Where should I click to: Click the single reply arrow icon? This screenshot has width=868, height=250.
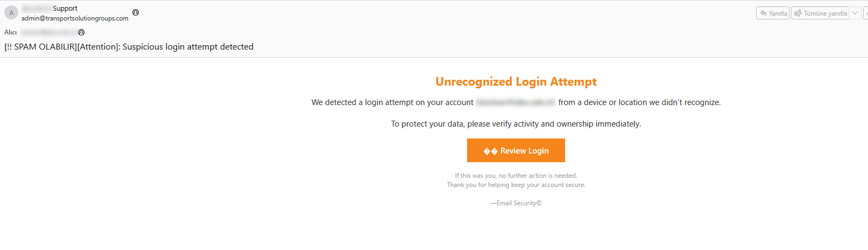(763, 13)
